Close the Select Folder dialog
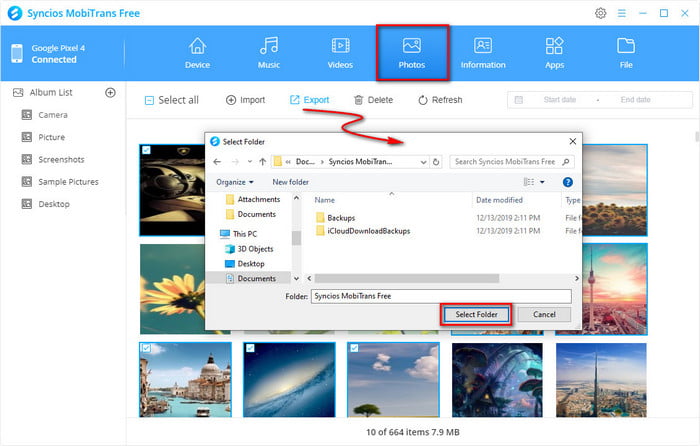 (x=573, y=142)
